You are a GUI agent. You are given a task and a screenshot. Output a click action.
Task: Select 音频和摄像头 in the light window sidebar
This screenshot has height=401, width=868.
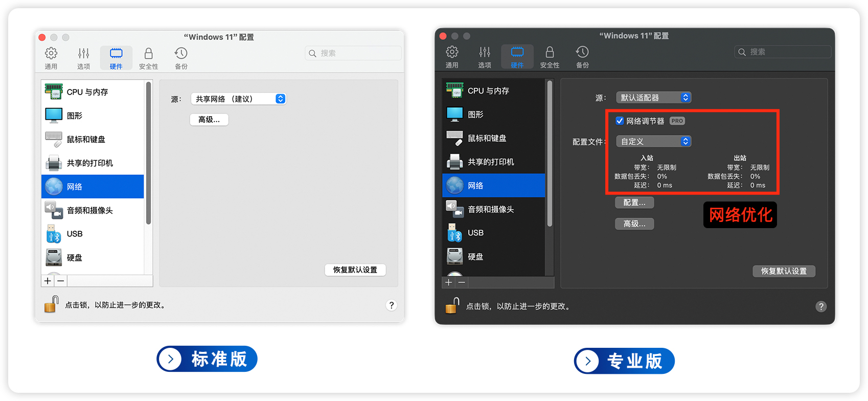89,211
